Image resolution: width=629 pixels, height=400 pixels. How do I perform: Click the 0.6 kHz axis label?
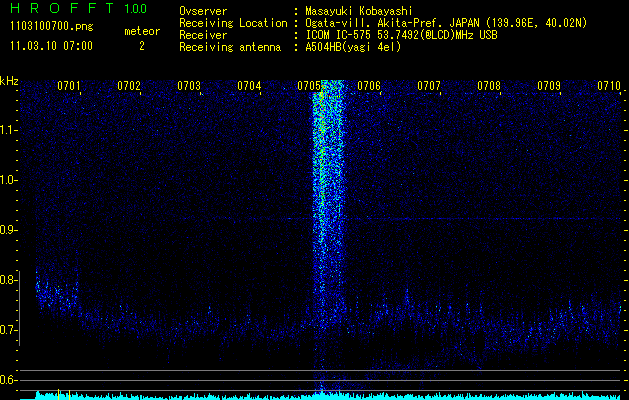(8, 380)
